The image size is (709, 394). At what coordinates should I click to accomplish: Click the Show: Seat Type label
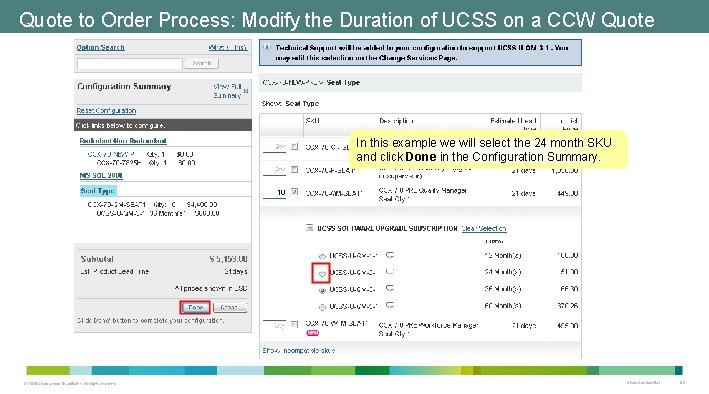pyautogui.click(x=290, y=104)
